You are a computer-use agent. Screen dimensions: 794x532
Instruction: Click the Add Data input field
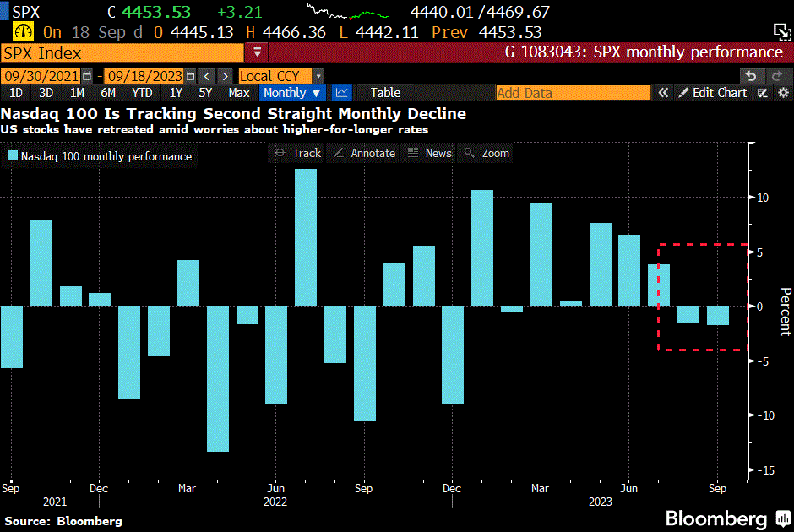click(x=573, y=93)
